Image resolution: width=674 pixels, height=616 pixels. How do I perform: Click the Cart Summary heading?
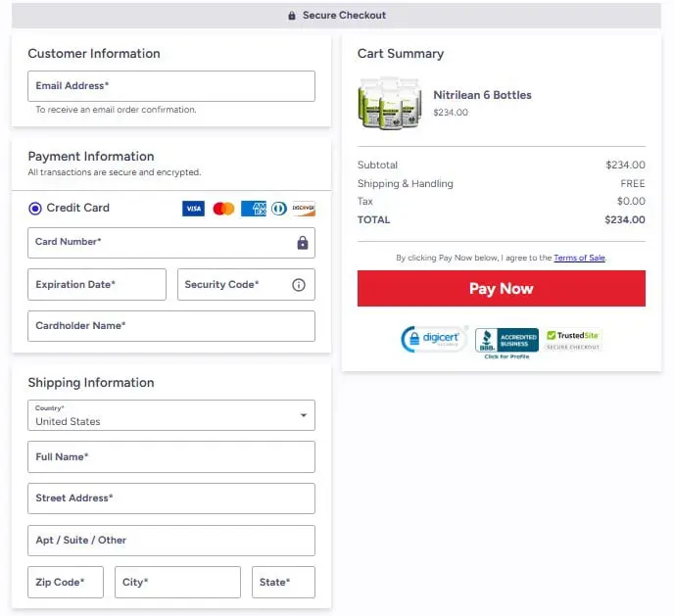(x=401, y=54)
